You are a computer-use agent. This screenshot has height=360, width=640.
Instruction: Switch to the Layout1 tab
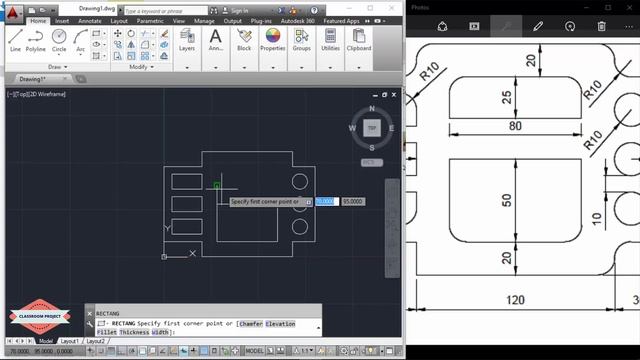point(69,341)
